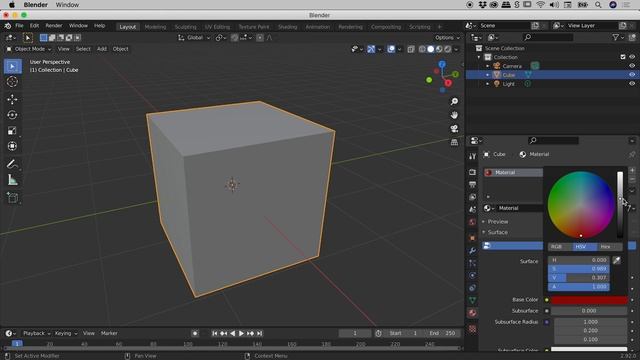This screenshot has width=640, height=360.
Task: Switch to the Sculpting workspace tab
Action: click(185, 27)
